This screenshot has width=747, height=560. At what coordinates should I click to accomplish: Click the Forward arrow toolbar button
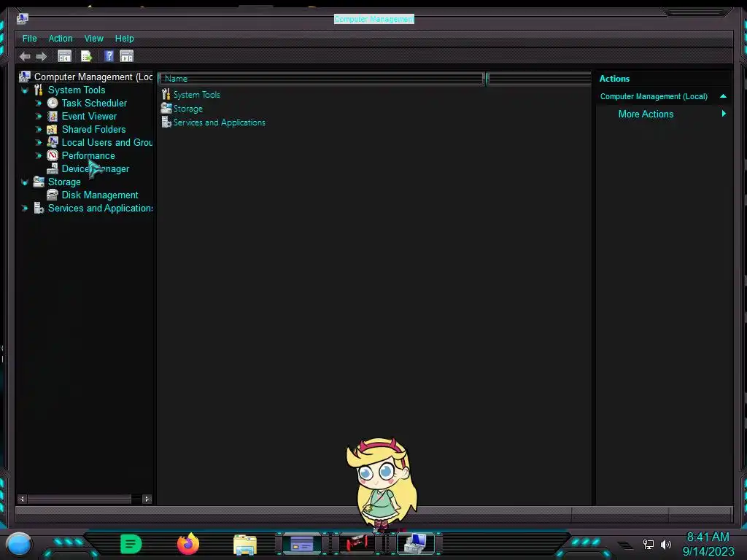42,57
